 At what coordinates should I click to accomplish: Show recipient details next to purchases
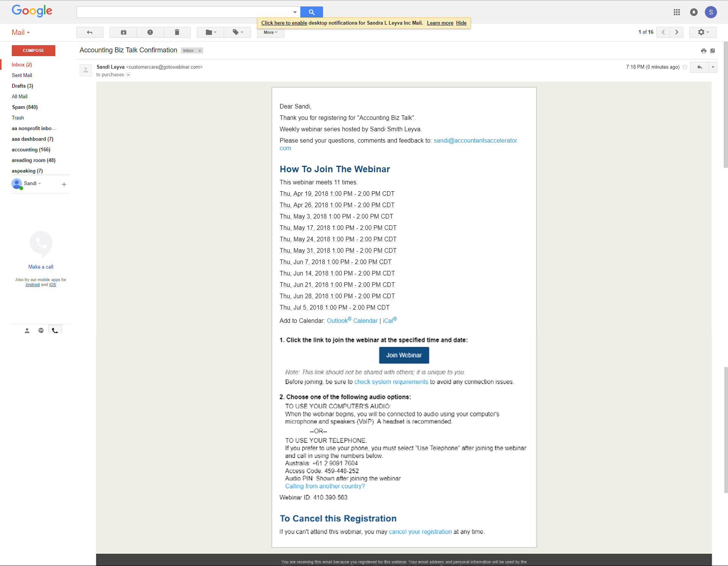click(128, 75)
